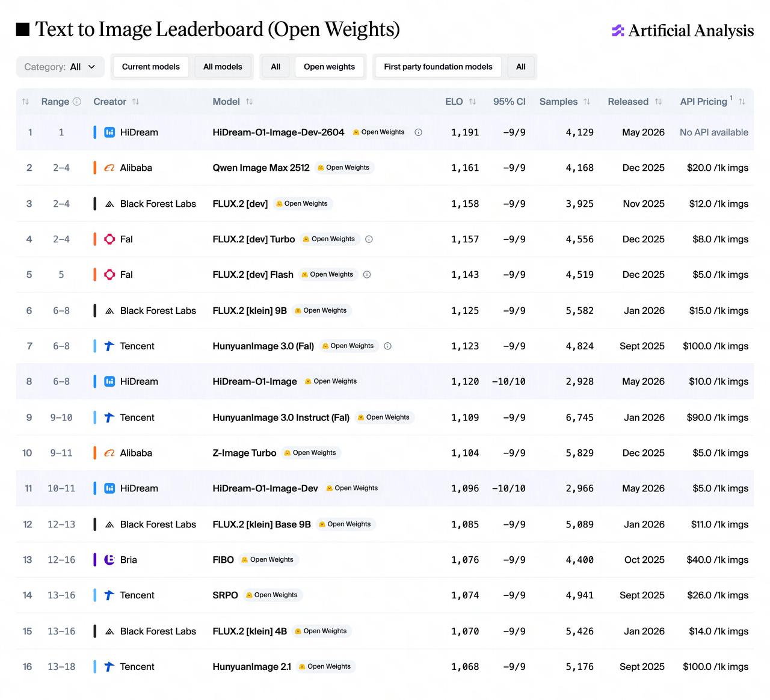This screenshot has width=770, height=700.
Task: Click Black Forest Labs logo in FLUX.2 [dev] row
Action: [109, 204]
